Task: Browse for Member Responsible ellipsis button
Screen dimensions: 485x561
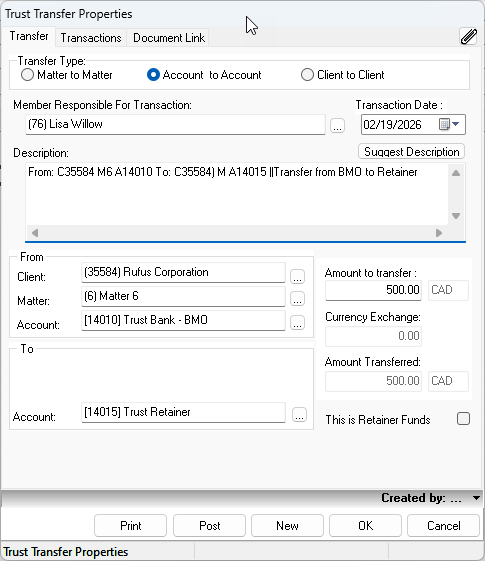Action: pyautogui.click(x=337, y=126)
